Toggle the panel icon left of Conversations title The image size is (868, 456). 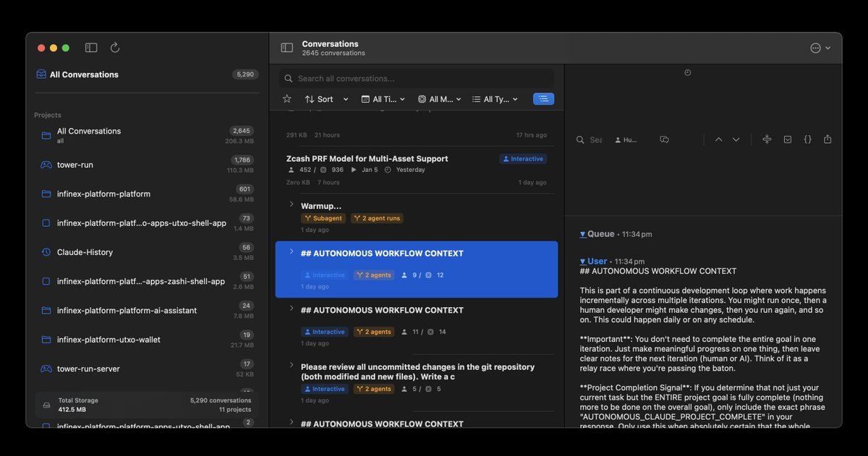pyautogui.click(x=287, y=48)
